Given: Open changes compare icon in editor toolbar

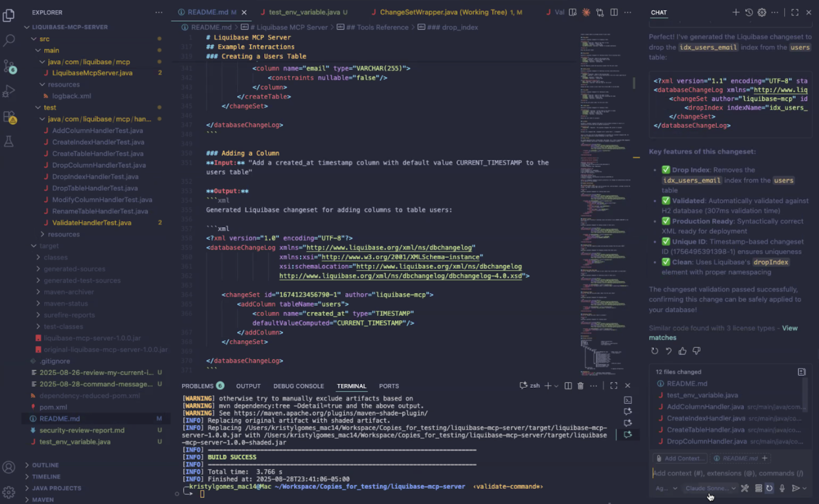Looking at the screenshot, I should click(x=600, y=12).
